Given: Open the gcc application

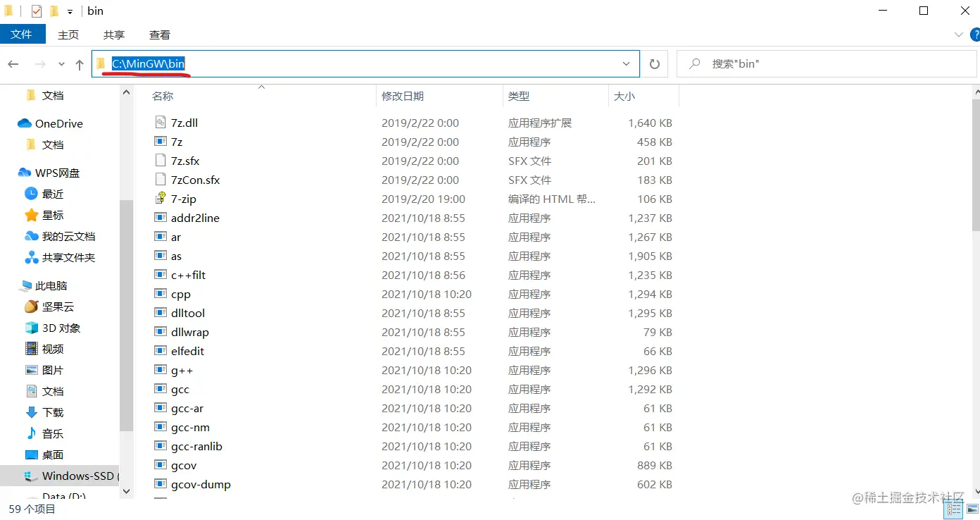Looking at the screenshot, I should click(x=181, y=389).
